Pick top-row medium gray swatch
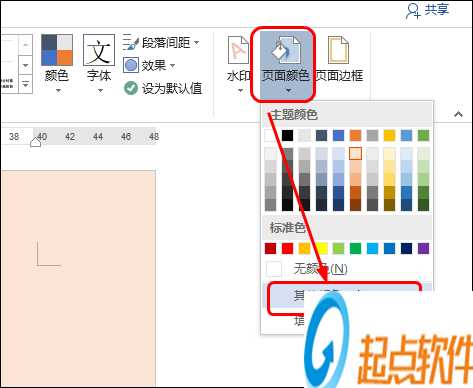The width and height of the screenshot is (473, 388). [372, 136]
